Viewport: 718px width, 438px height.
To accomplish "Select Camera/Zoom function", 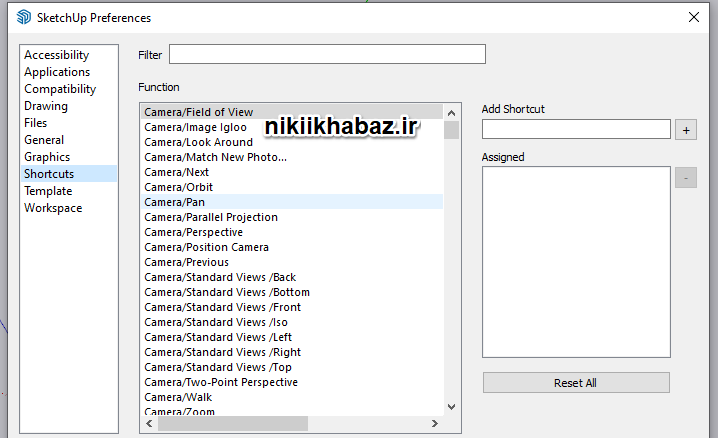I will 292,411.
